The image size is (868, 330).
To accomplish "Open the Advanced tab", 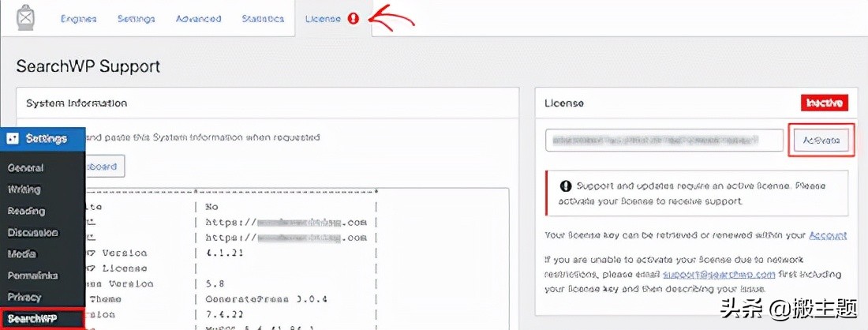I will pyautogui.click(x=199, y=19).
